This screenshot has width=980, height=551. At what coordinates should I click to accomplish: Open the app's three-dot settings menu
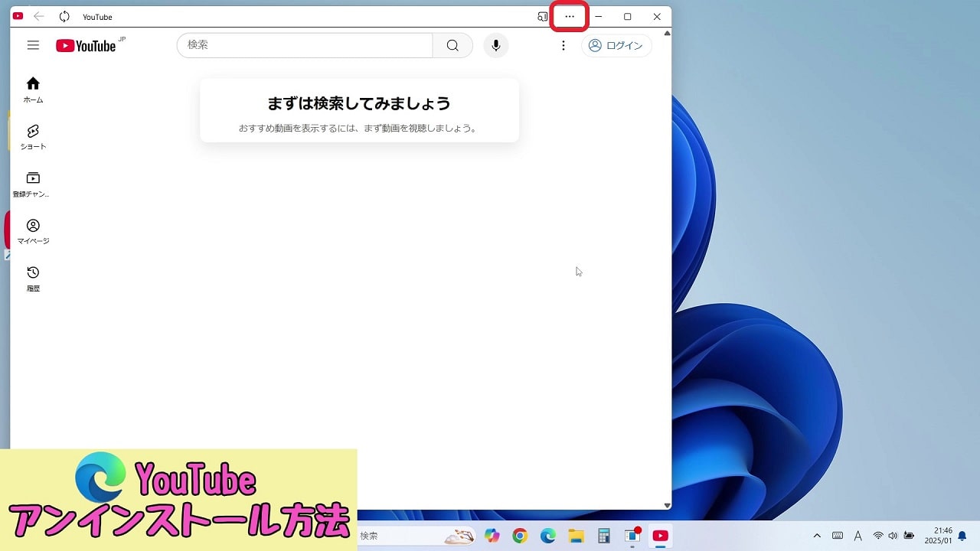tap(569, 17)
